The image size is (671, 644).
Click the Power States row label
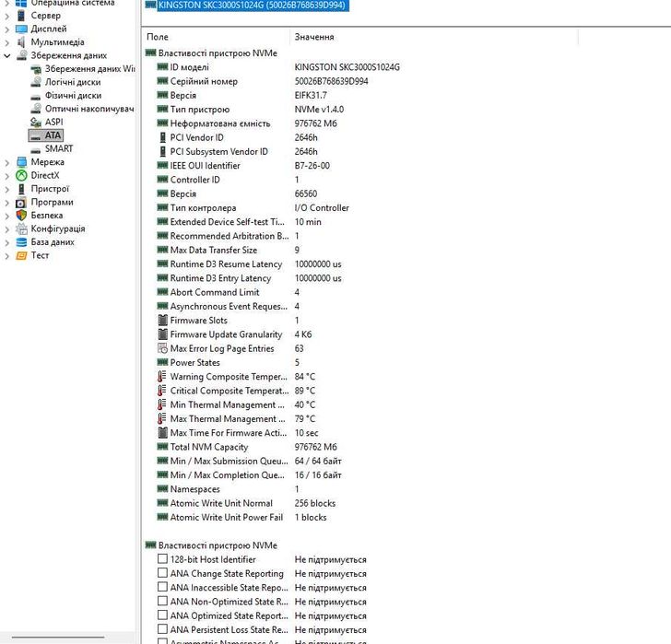[x=194, y=363]
